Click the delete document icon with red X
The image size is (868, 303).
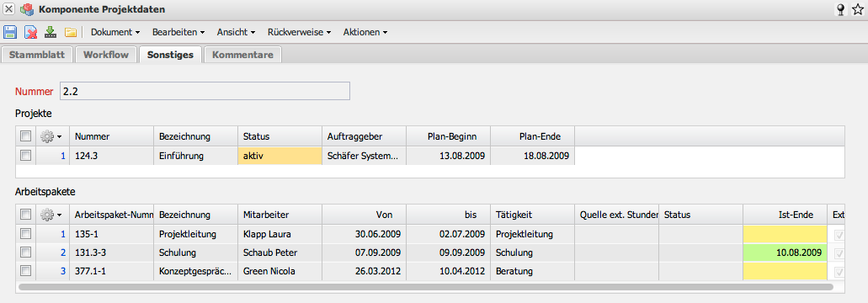click(x=31, y=32)
